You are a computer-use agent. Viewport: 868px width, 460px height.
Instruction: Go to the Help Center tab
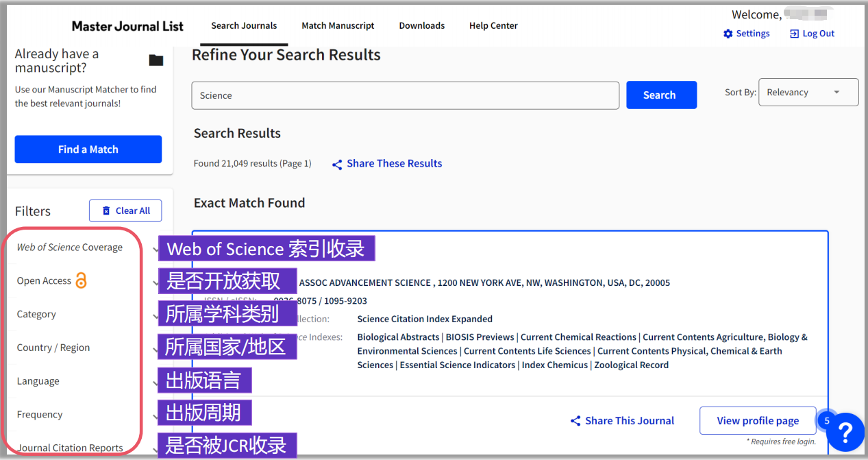pos(493,25)
